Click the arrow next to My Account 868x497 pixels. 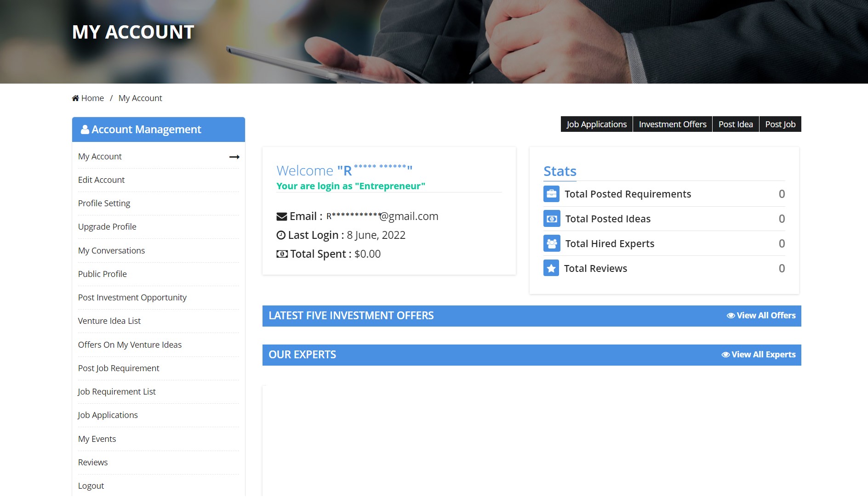[x=234, y=157]
